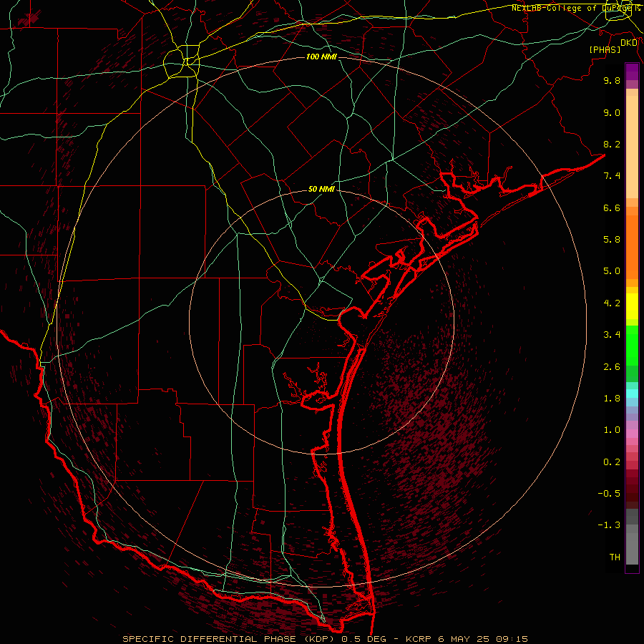Click the 6 MAY 25 09:15 timestamp
This screenshot has width=644, height=644.
484,639
